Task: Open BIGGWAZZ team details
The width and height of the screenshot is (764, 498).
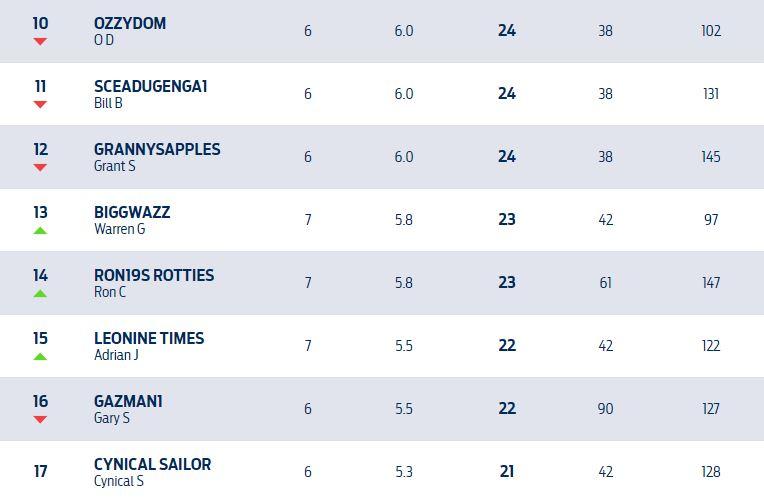Action: click(132, 212)
